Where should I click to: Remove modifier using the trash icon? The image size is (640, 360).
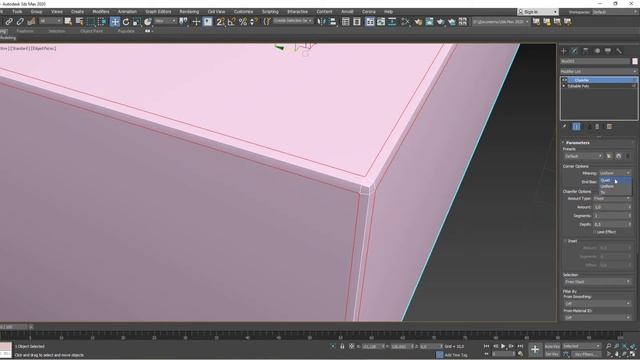(x=597, y=127)
